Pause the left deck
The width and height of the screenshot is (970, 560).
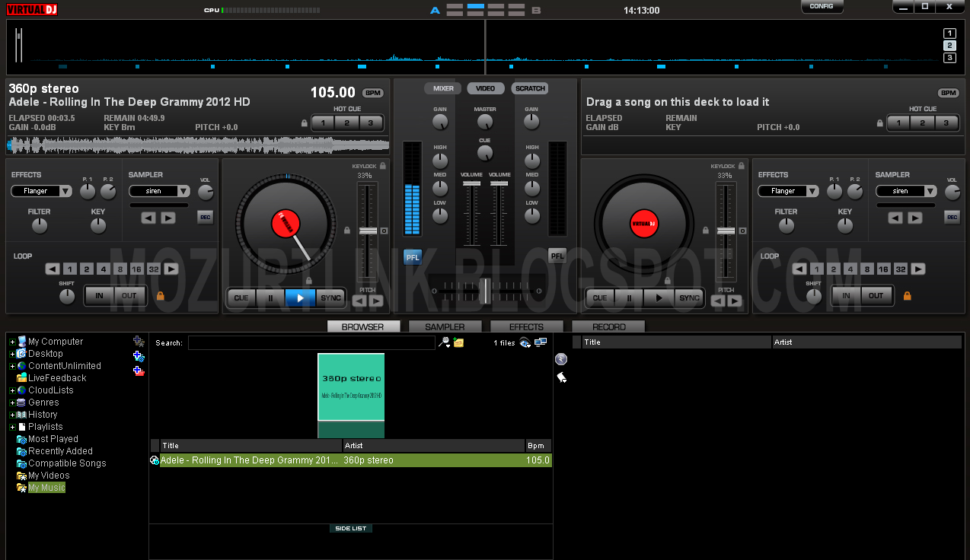270,297
